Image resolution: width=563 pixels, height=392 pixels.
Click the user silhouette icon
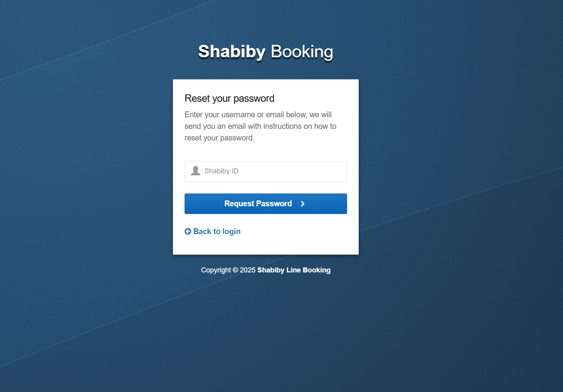[x=195, y=171]
